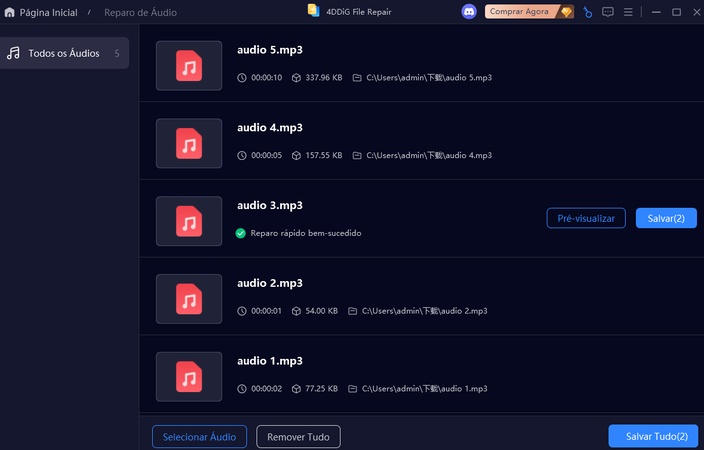Click the audio 2.mp3 file path text
This screenshot has width=704, height=450.
pyautogui.click(x=425, y=311)
